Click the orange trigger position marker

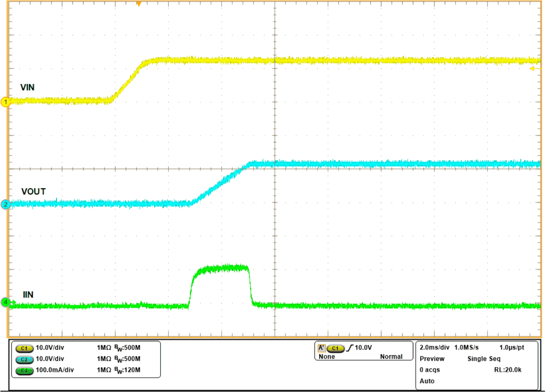(x=138, y=4)
